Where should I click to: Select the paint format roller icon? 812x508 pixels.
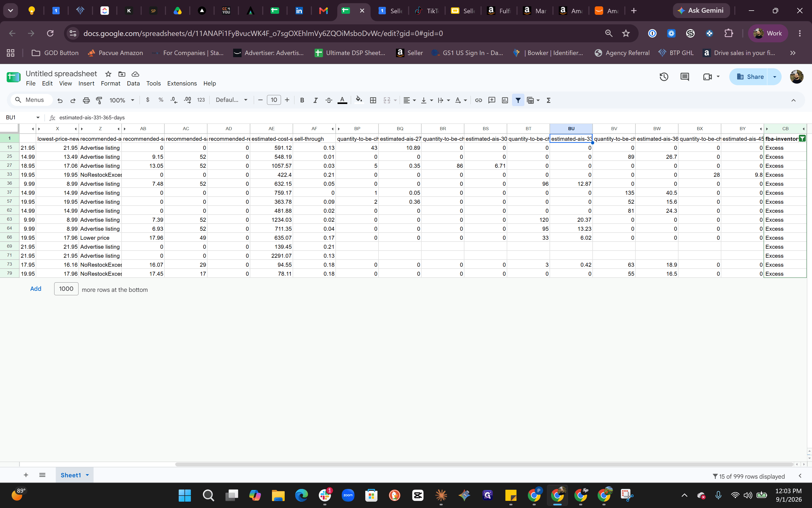pos(99,100)
